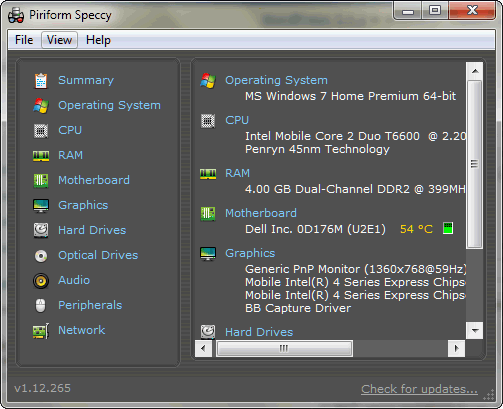This screenshot has height=409, width=503.
Task: Select the Hard Drives icon in sidebar
Action: 41,230
